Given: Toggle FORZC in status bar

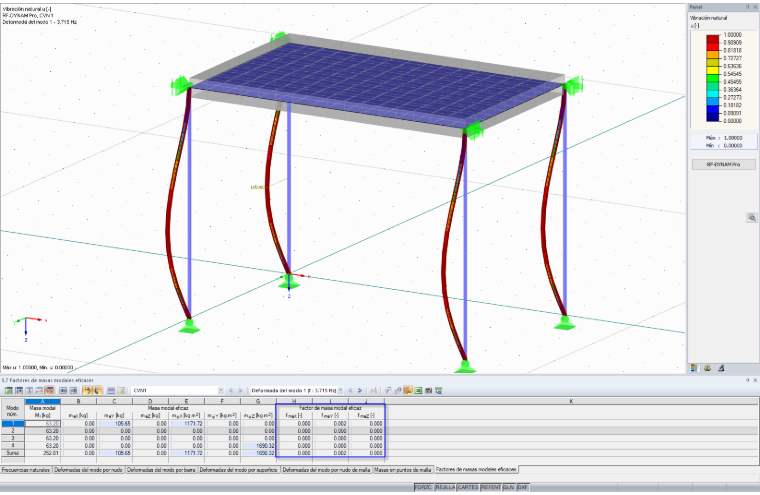Looking at the screenshot, I should (424, 487).
